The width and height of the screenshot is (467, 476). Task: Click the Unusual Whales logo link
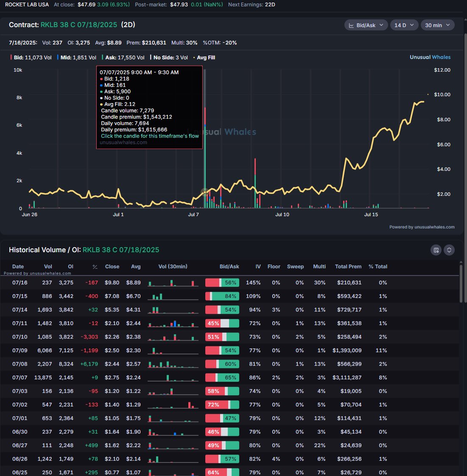(430, 57)
